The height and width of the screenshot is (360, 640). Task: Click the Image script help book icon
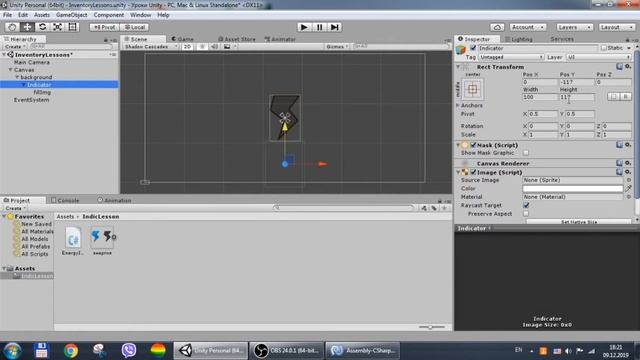coord(619,172)
